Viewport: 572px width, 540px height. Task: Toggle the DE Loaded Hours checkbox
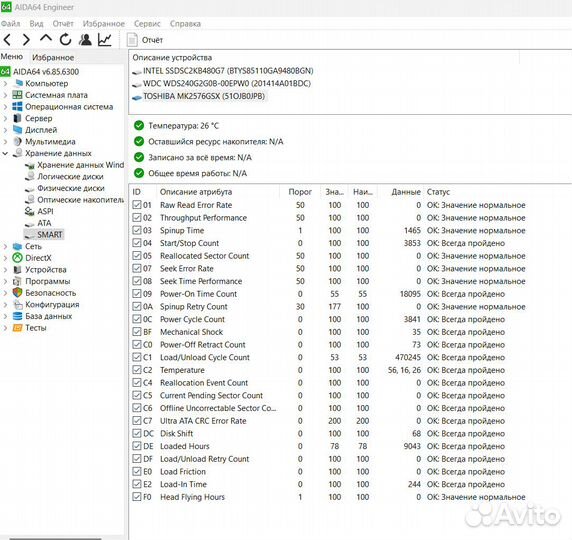[x=137, y=446]
